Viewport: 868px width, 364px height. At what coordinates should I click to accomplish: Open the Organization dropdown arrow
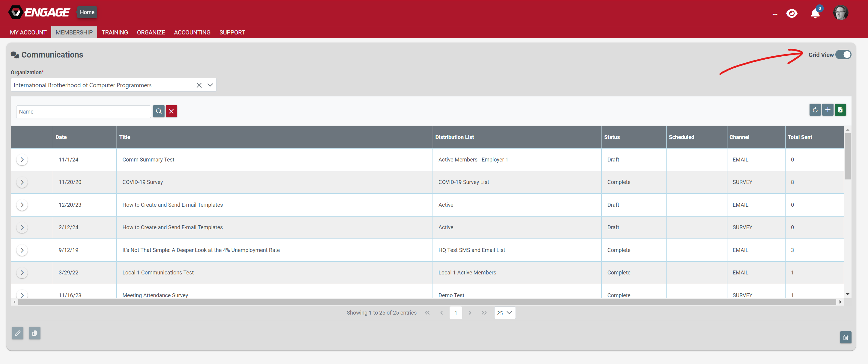[210, 85]
